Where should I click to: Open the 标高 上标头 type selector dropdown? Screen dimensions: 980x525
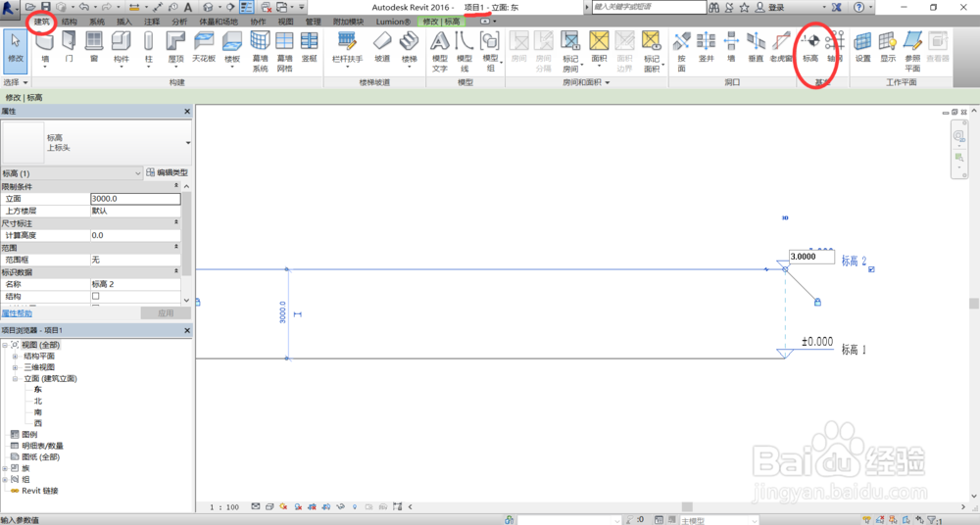pyautogui.click(x=188, y=143)
